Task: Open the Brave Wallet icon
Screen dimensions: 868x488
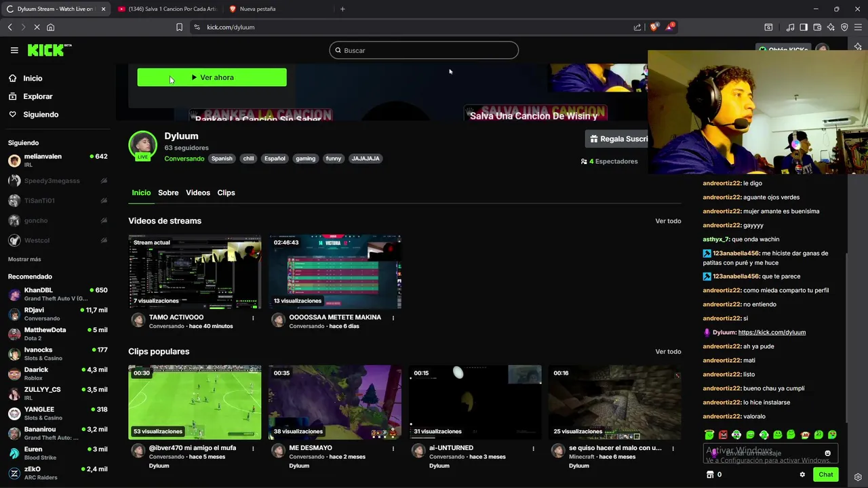Action: click(817, 27)
